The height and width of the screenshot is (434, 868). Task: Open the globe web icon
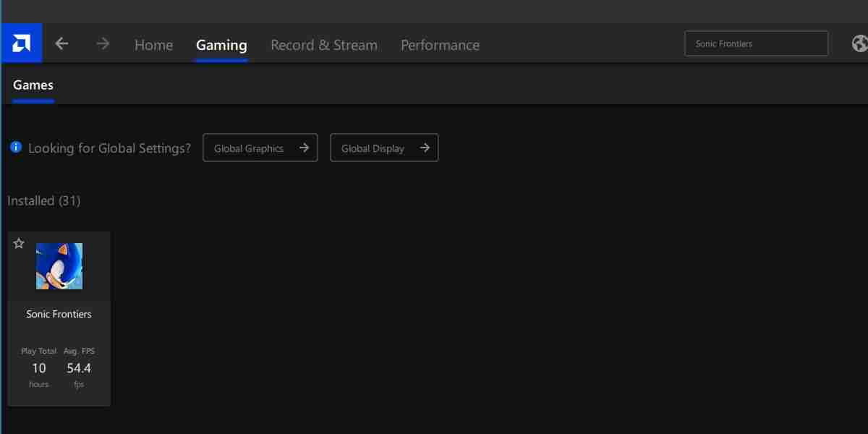tap(859, 43)
